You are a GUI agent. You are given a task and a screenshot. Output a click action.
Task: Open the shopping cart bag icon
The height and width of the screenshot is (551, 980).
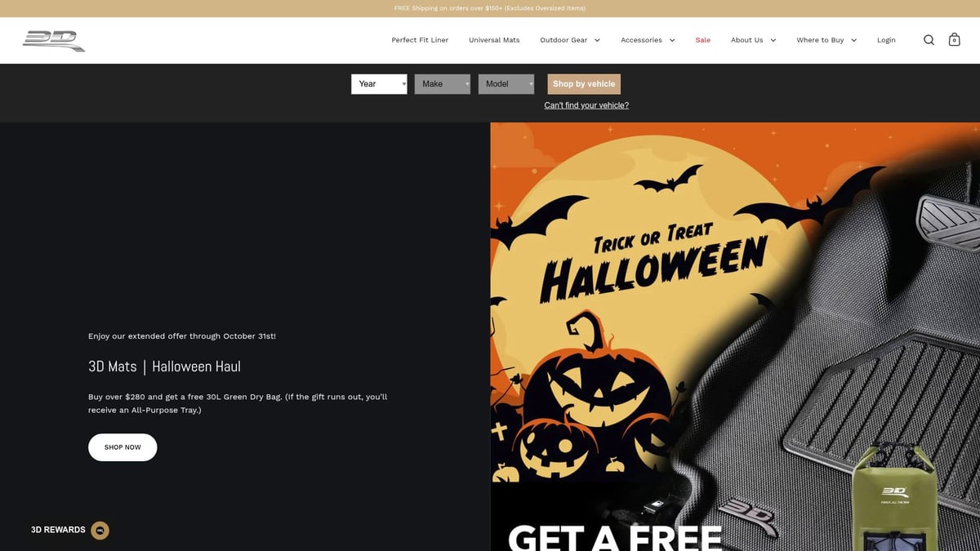coord(954,40)
